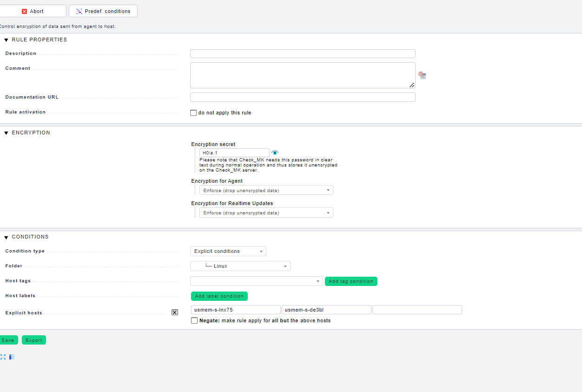Viewport: 582px width, 392px height.
Task: Click the Predef. conditions button icon
Action: click(x=79, y=11)
